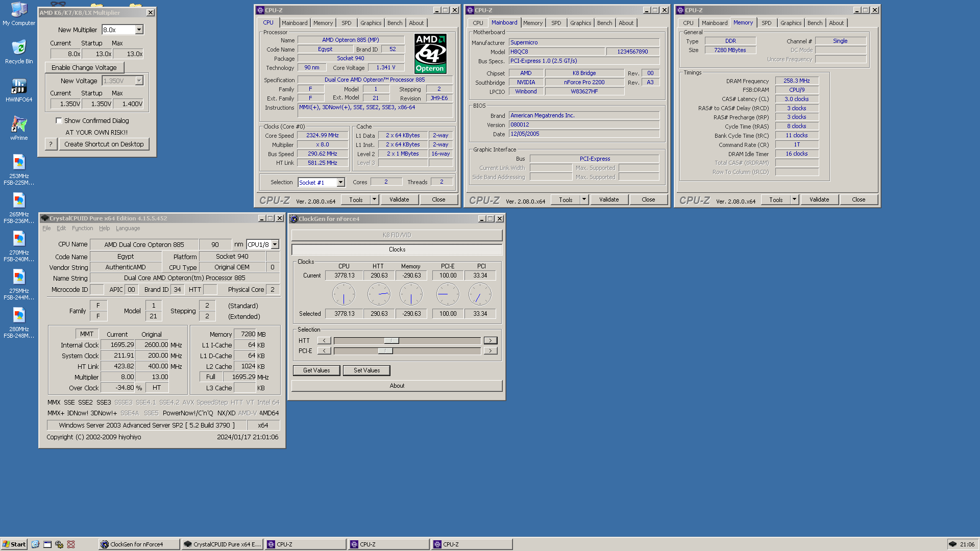The image size is (980, 551).
Task: Click the HT button in CrystalCPUID
Action: coord(157,388)
